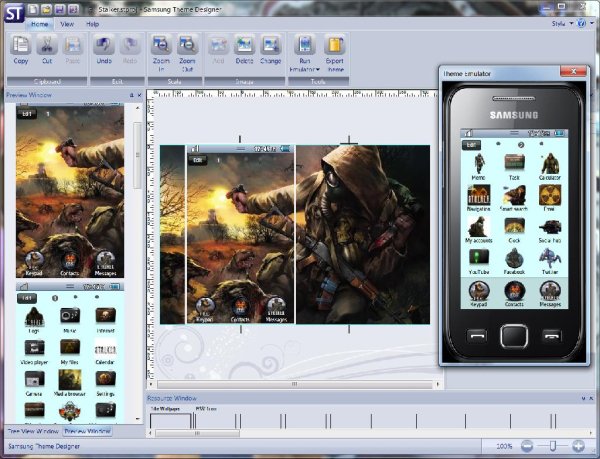Click the zoom plus button in the status bar

[x=578, y=446]
